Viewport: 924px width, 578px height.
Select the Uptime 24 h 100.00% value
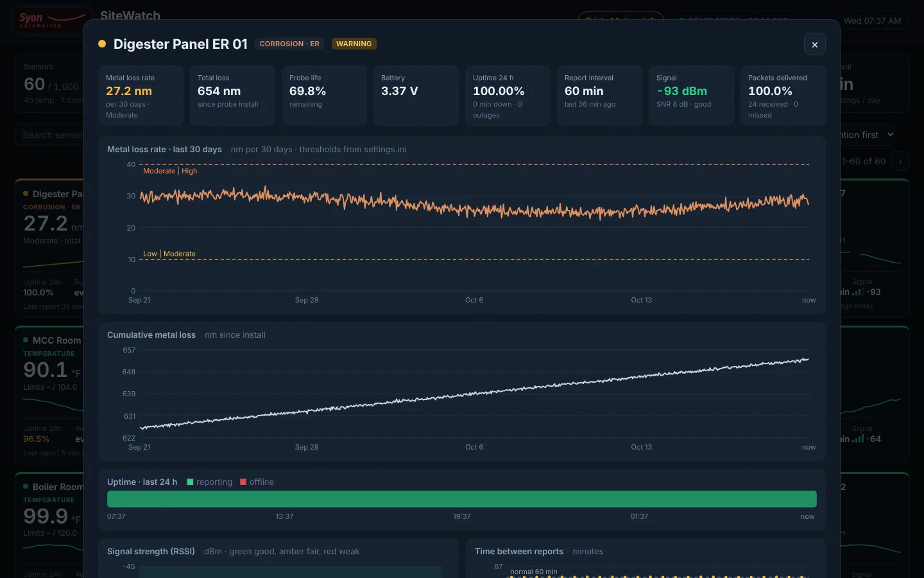click(x=499, y=91)
